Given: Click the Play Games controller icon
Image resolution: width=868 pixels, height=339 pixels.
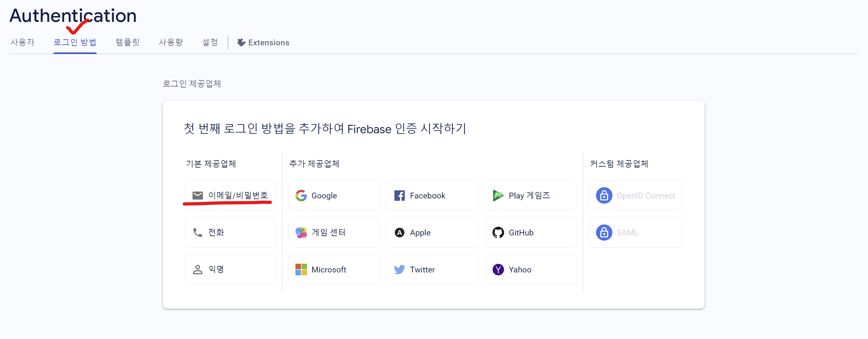Looking at the screenshot, I should coord(498,196).
